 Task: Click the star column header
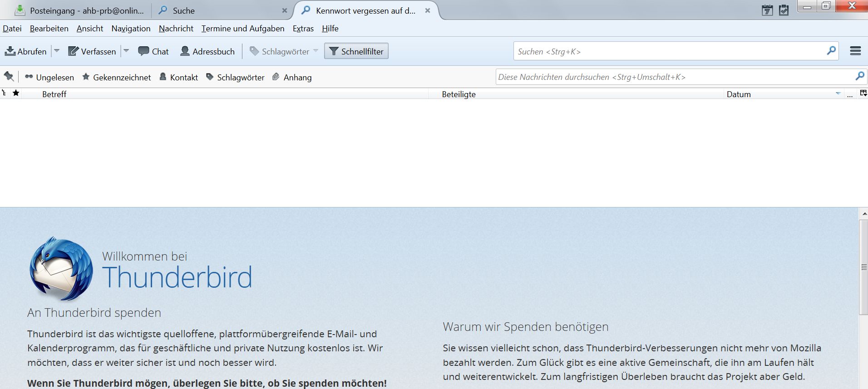coord(16,93)
